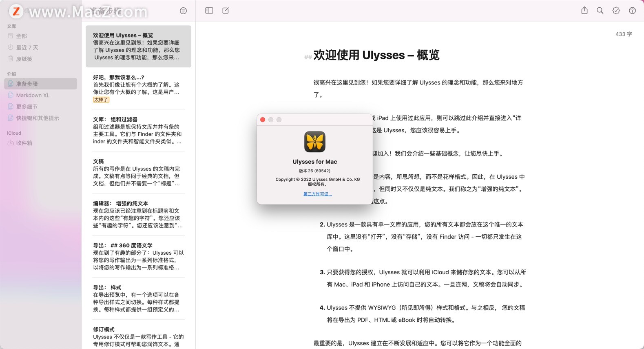The width and height of the screenshot is (644, 349).
Task: Click 版本 26 (69542) version text
Action: click(315, 171)
